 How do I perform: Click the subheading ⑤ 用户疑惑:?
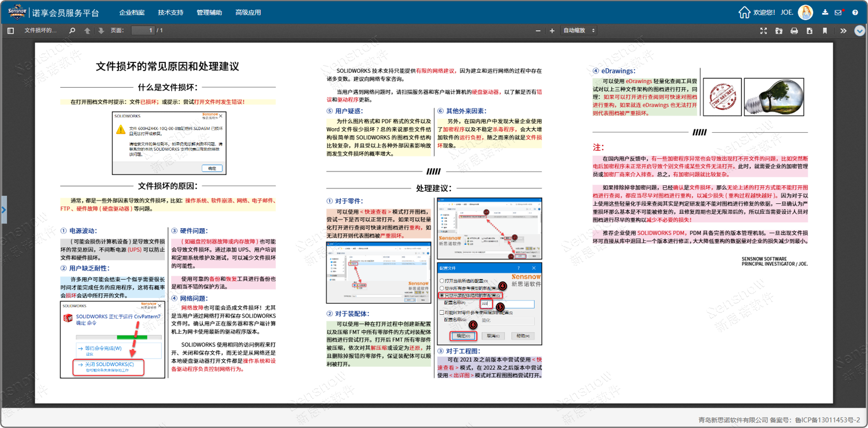tap(344, 111)
